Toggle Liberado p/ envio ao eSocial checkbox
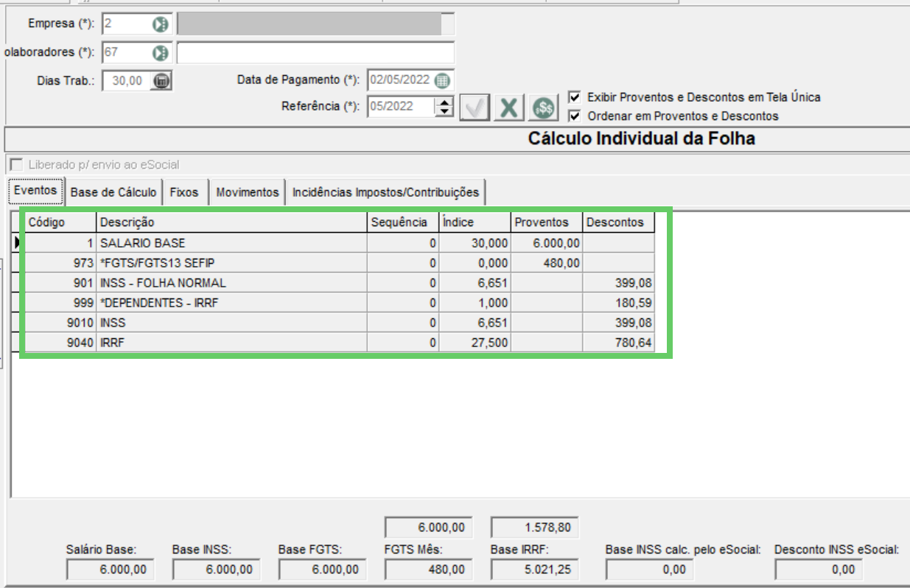 coord(17,165)
